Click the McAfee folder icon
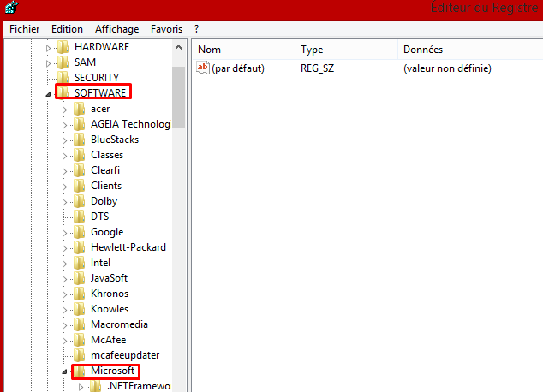Viewport: 543px width, 392px height. click(x=80, y=340)
